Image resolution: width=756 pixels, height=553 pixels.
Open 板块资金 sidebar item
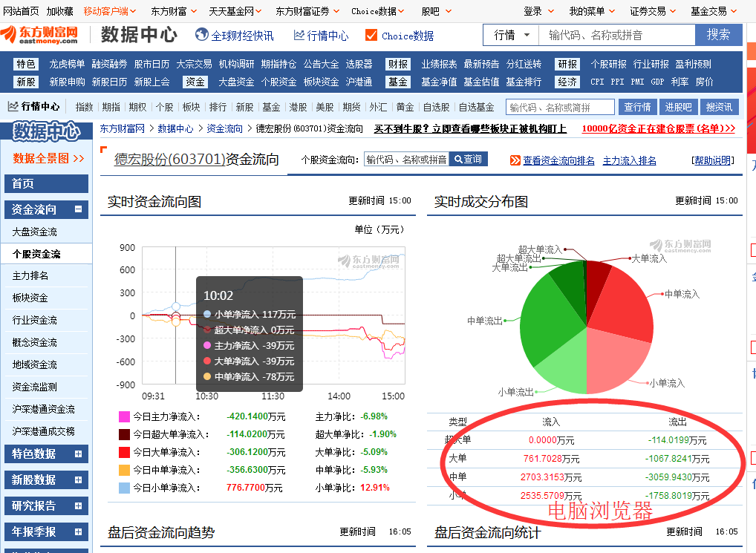point(30,298)
